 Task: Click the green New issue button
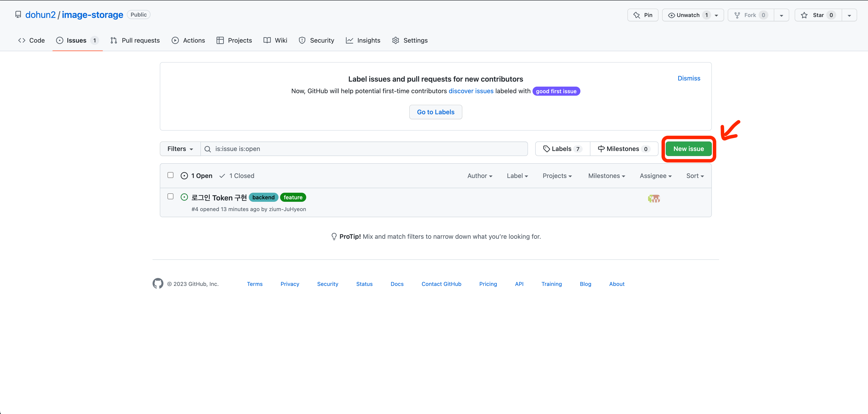[x=688, y=149]
